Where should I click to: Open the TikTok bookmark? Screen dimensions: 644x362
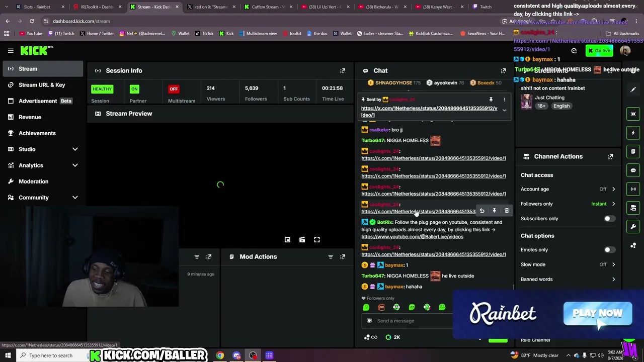[204, 34]
